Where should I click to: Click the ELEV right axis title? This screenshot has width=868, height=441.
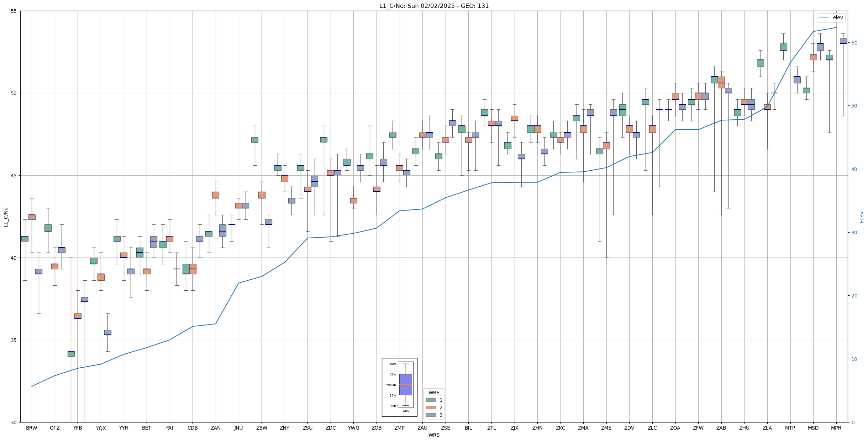tap(862, 217)
